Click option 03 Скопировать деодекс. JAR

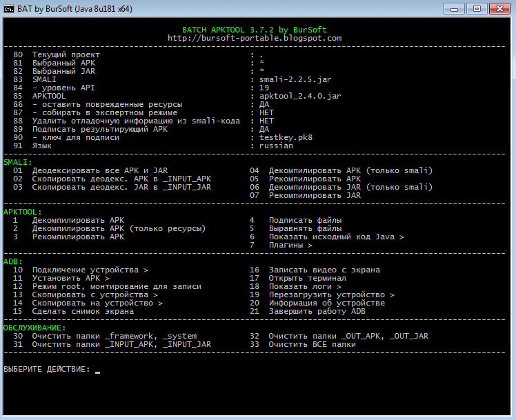tap(112, 187)
